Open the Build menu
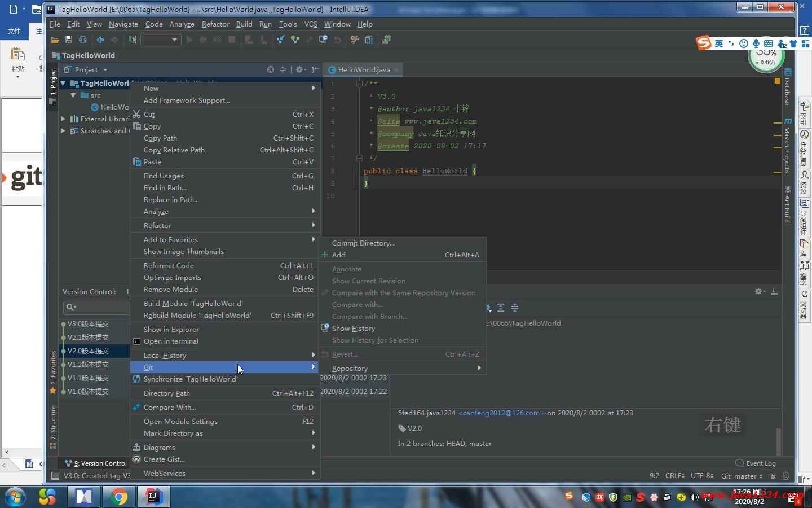This screenshot has height=508, width=812. pyautogui.click(x=244, y=24)
